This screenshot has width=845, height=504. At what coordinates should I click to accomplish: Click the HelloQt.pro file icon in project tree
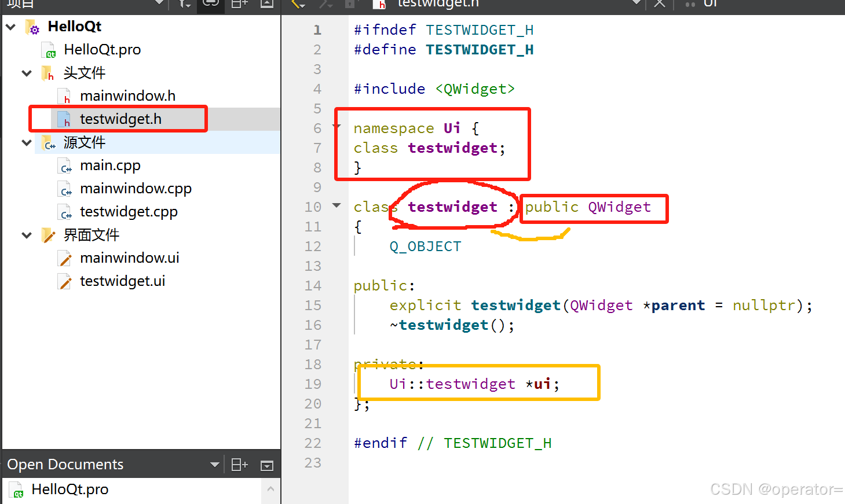[x=49, y=50]
